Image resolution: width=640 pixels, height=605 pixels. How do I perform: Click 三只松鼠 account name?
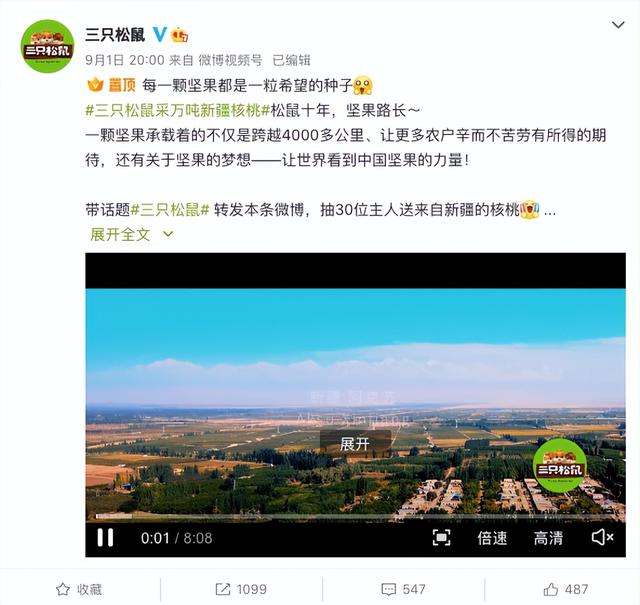pos(115,35)
